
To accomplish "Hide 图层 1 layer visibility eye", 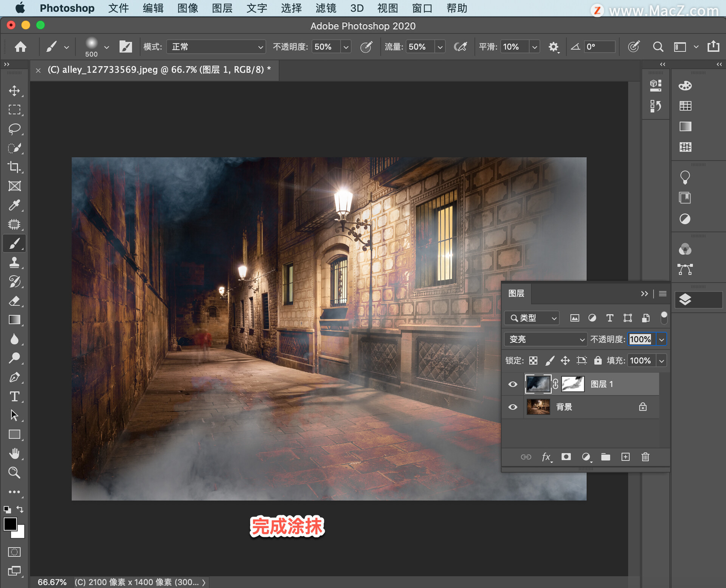I will (x=513, y=384).
